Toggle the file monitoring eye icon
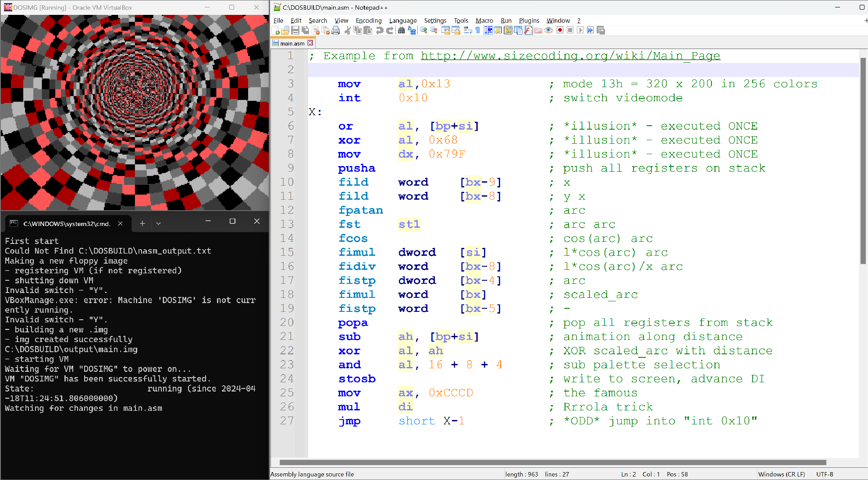 (548, 30)
